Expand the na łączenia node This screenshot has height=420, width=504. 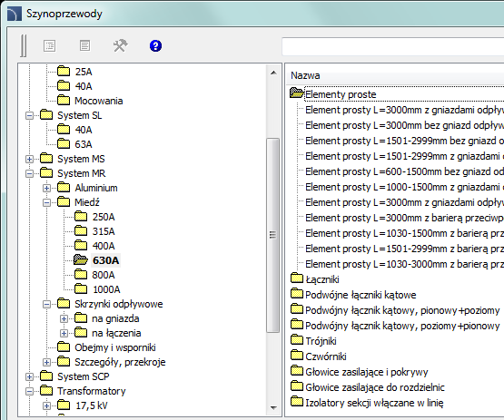click(64, 333)
